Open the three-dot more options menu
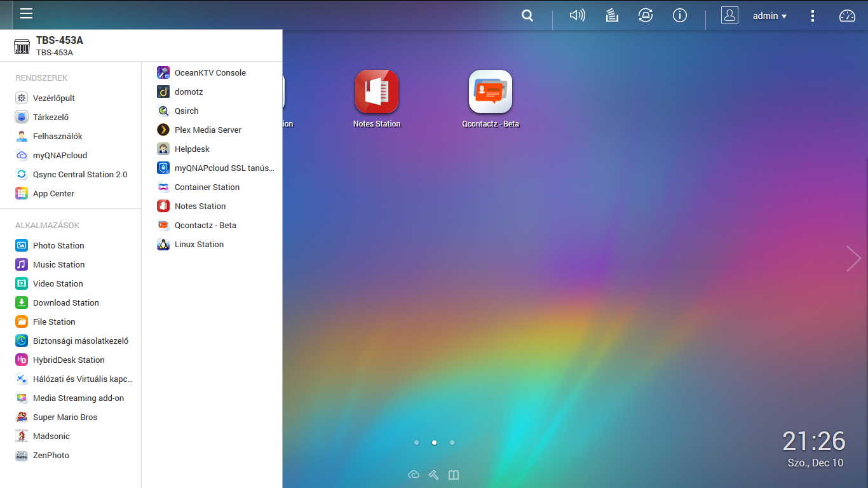Screen dimensions: 868x488 tap(813, 16)
